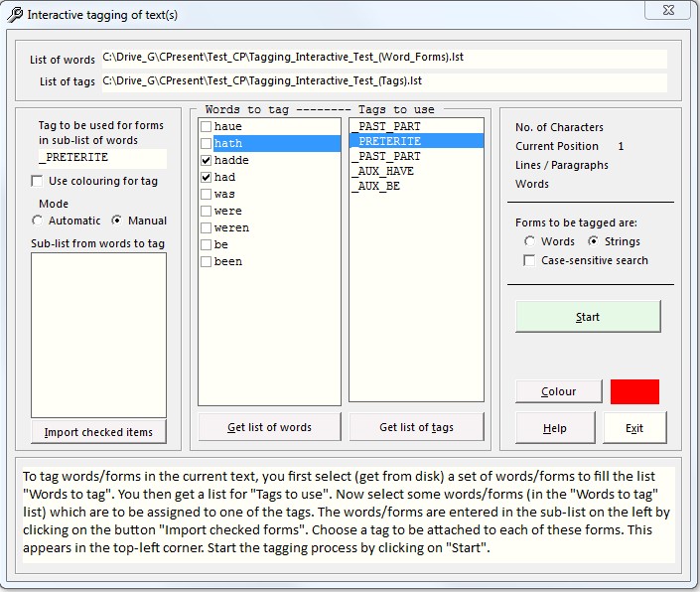Select Manual mode radio button

tap(117, 221)
